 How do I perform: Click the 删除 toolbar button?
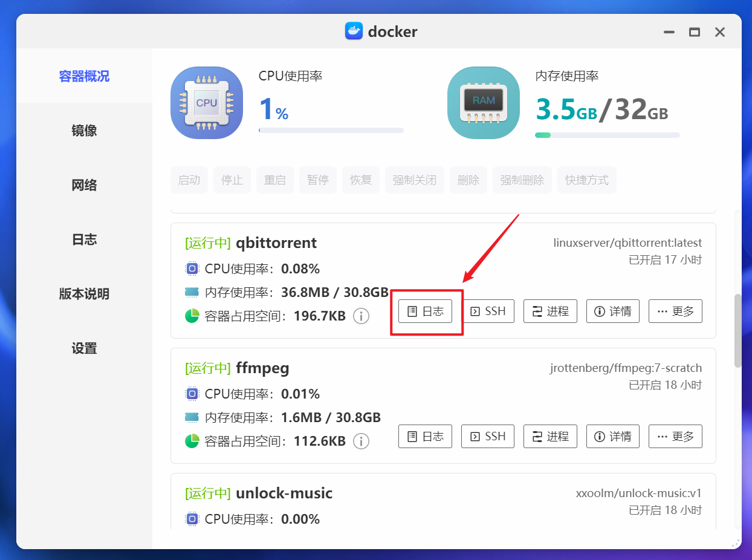468,180
